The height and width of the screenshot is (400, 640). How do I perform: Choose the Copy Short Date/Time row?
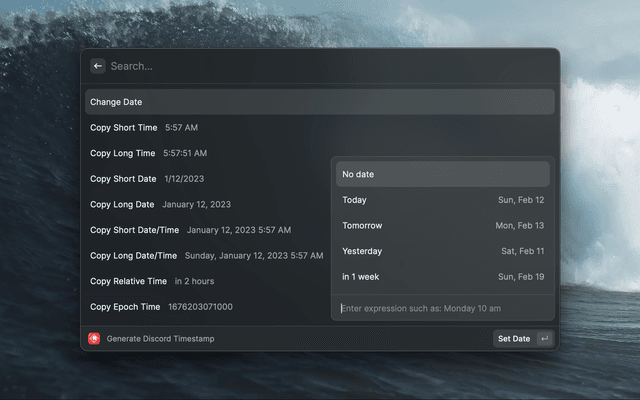[x=190, y=230]
